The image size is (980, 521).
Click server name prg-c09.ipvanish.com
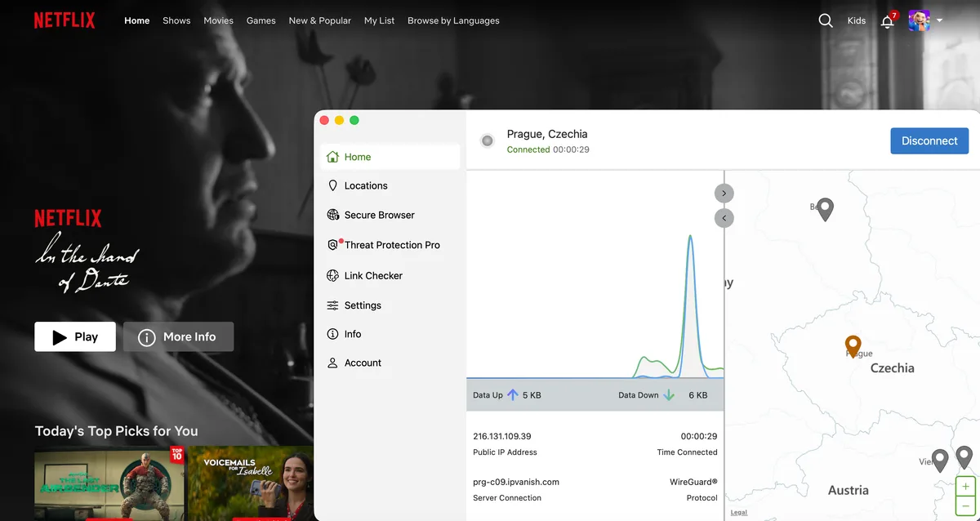pos(516,482)
